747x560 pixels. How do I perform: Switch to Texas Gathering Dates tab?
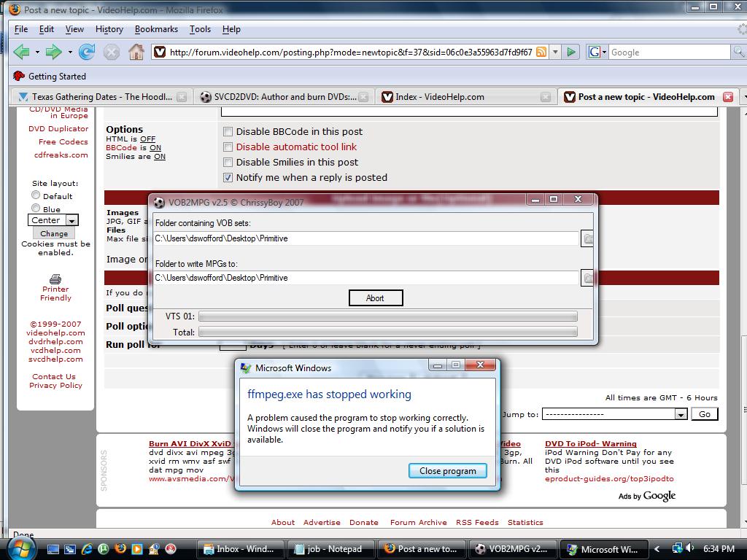click(x=101, y=97)
